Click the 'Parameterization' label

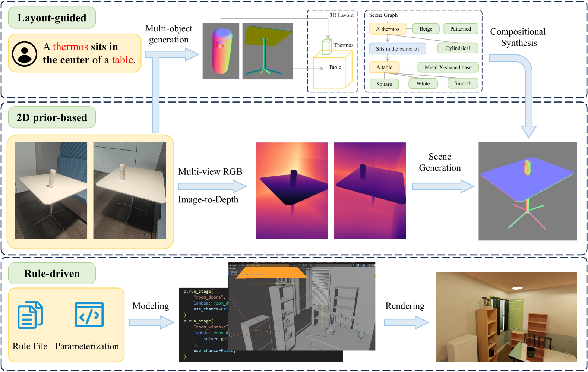[x=87, y=346]
